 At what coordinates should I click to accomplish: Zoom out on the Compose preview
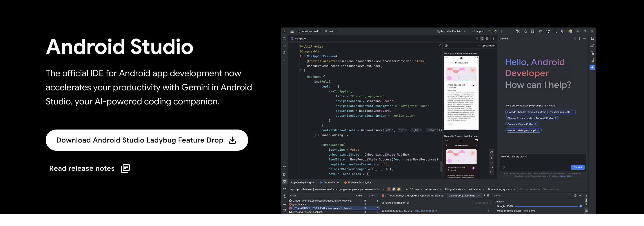pos(491,163)
